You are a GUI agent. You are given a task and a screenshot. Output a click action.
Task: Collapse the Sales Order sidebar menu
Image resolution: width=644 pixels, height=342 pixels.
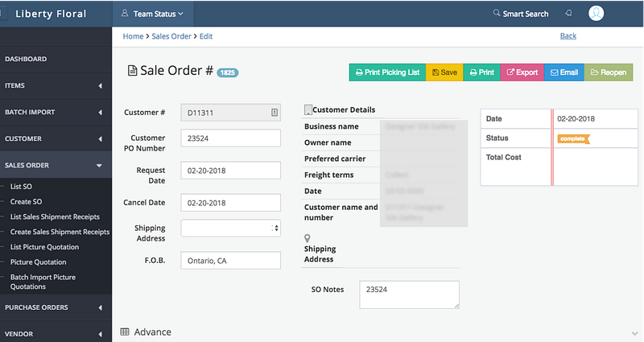[x=99, y=166]
